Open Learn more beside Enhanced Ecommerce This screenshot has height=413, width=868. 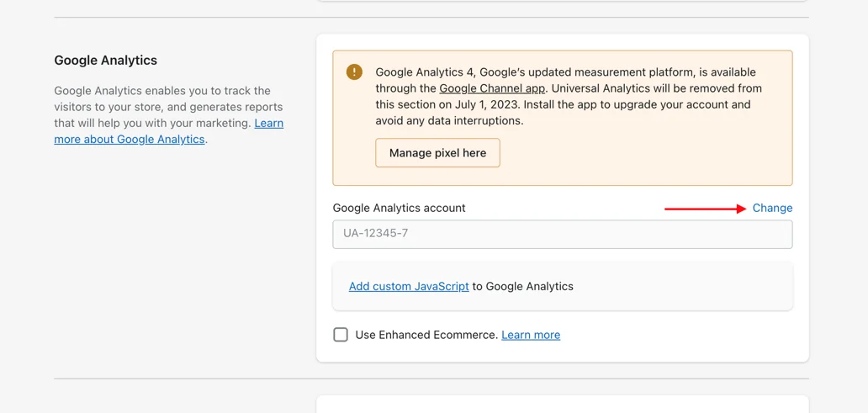point(531,335)
